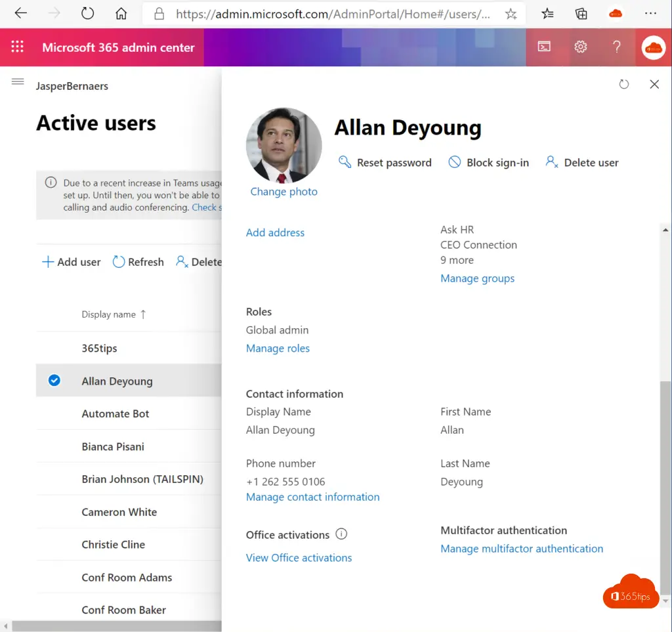Expand the left navigation hamburger menu
The width and height of the screenshot is (672, 632).
click(18, 81)
